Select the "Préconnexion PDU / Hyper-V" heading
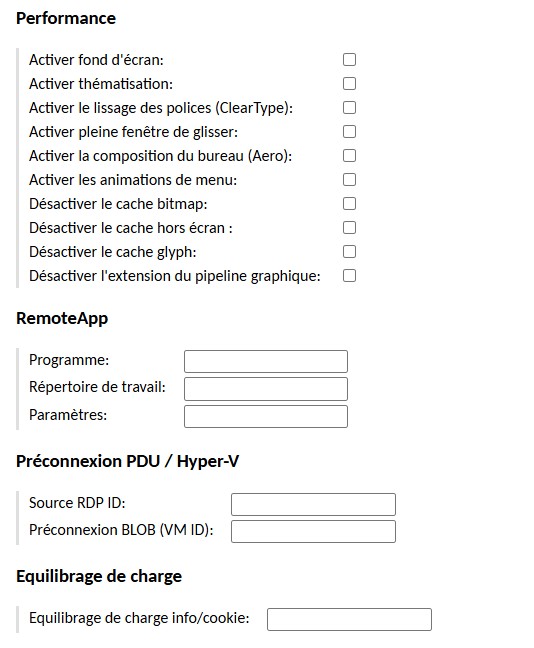The width and height of the screenshot is (534, 648). 127,461
